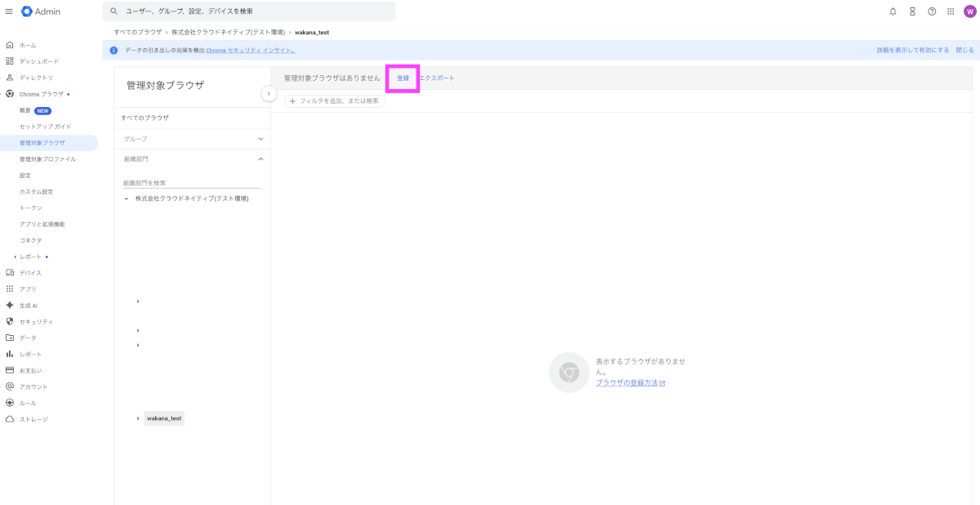Open the ブラウザの登録方法 link

coord(630,382)
